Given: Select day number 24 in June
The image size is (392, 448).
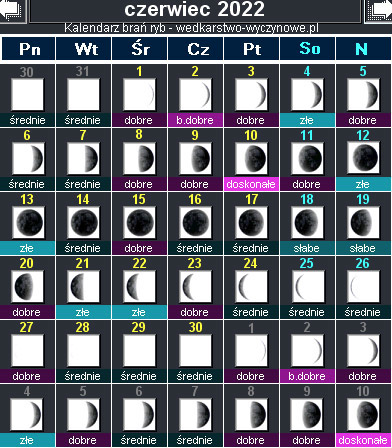Looking at the screenshot, I should pyautogui.click(x=251, y=263).
